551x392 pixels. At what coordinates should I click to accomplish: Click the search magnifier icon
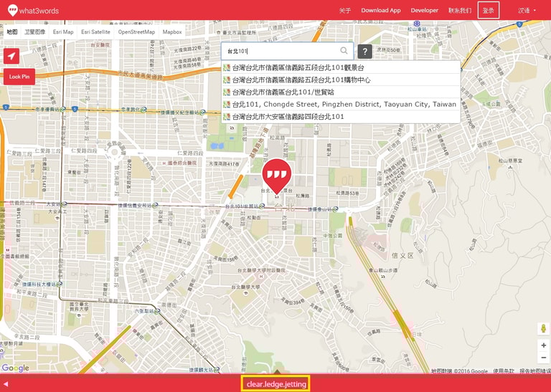[344, 51]
